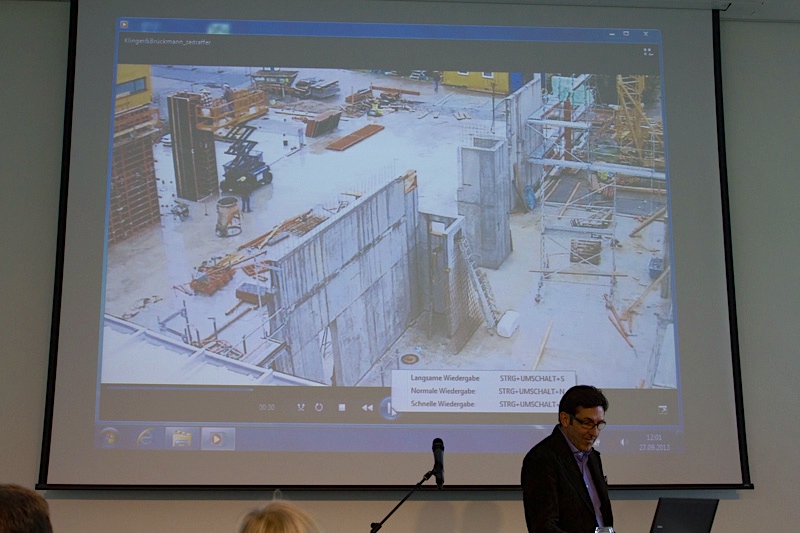Click the full screen icon in player corner
Screen dimensions: 800x533
[662, 409]
